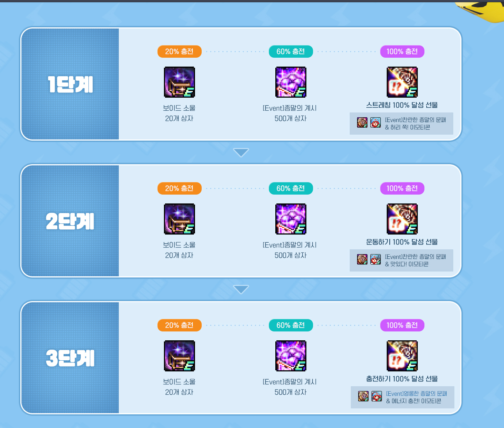Click the 3단계 stage label panel

click(70, 358)
